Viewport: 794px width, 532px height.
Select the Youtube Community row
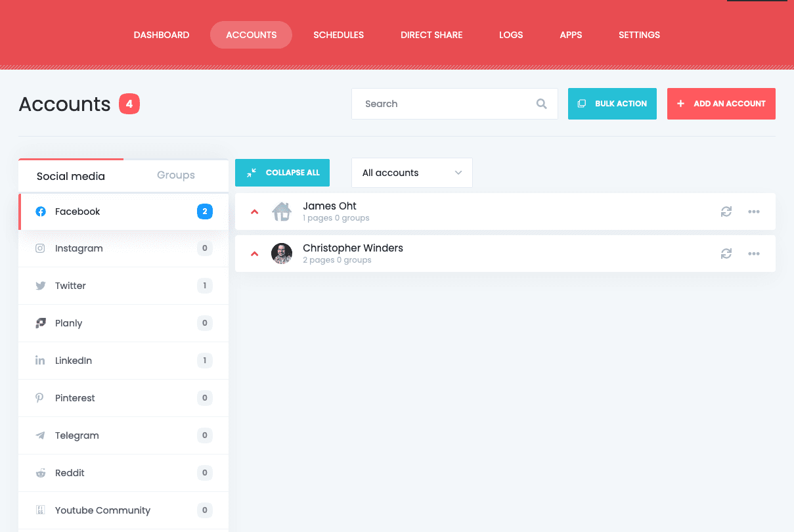point(123,510)
